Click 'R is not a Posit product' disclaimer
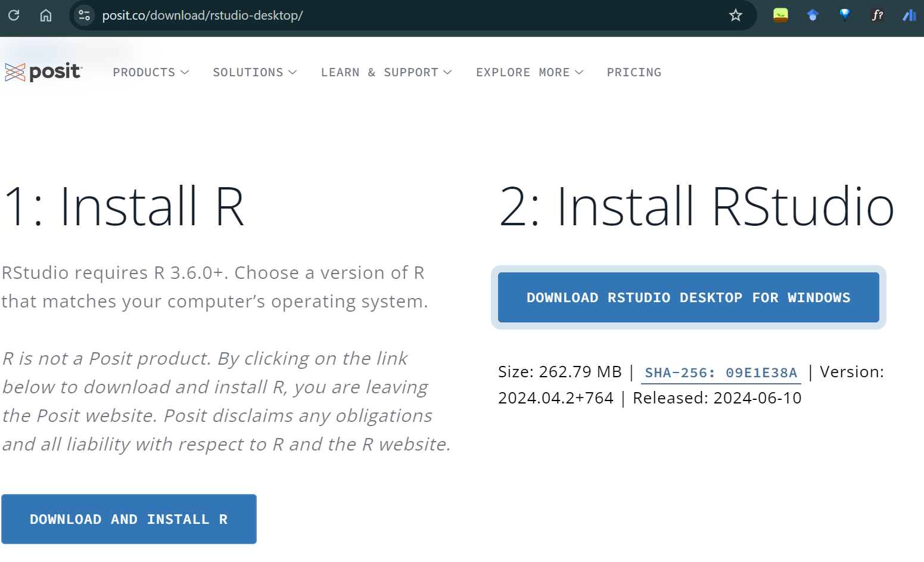 (226, 401)
